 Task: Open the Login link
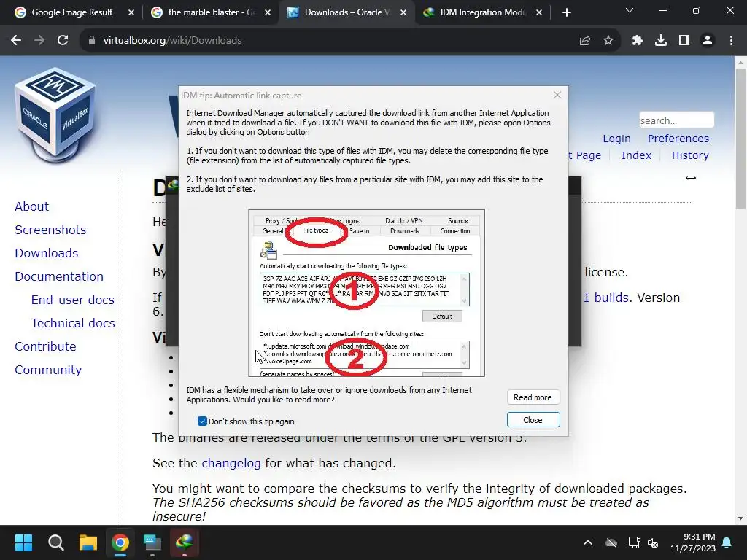[x=616, y=139]
